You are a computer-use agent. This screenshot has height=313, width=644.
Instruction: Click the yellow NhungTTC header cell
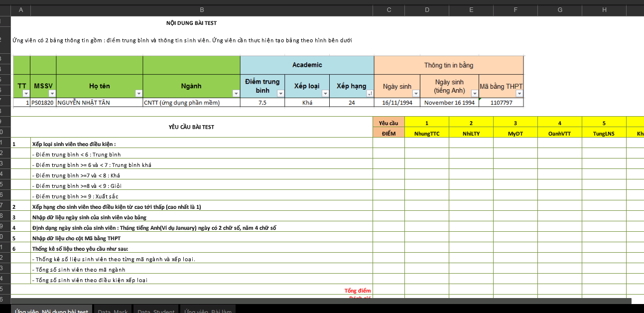pyautogui.click(x=426, y=133)
